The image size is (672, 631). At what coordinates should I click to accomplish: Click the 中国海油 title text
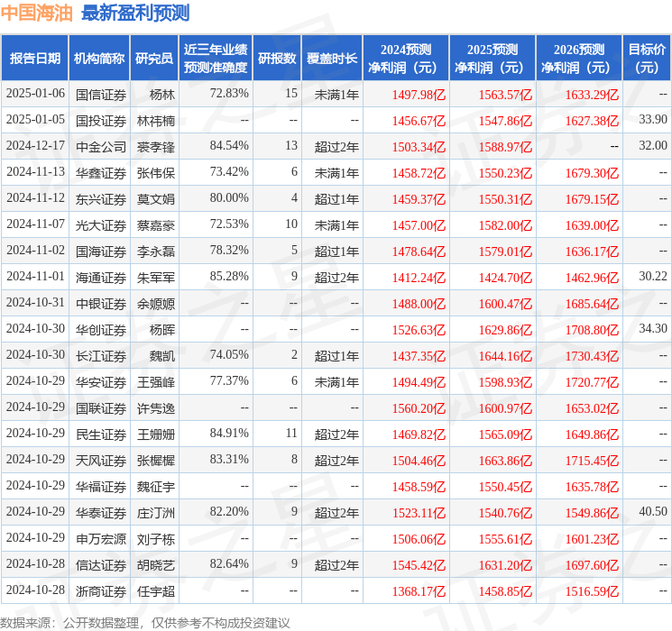37,13
